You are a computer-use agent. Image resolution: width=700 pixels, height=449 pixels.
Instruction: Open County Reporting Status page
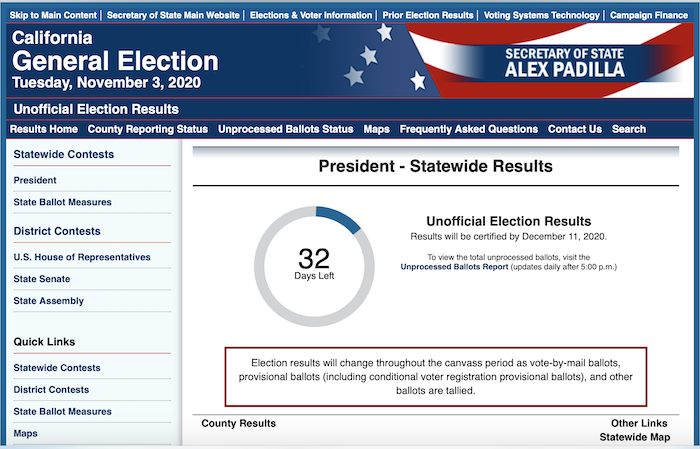[148, 129]
